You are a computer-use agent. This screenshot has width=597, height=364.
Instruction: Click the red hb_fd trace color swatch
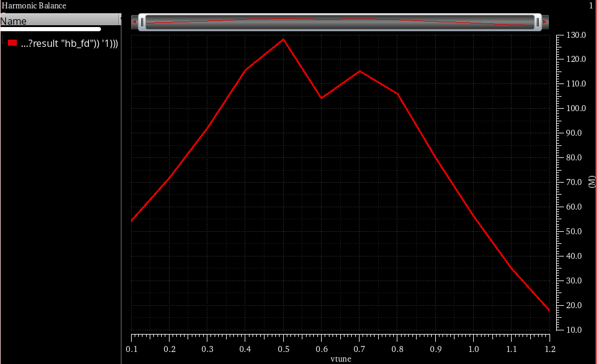(12, 43)
